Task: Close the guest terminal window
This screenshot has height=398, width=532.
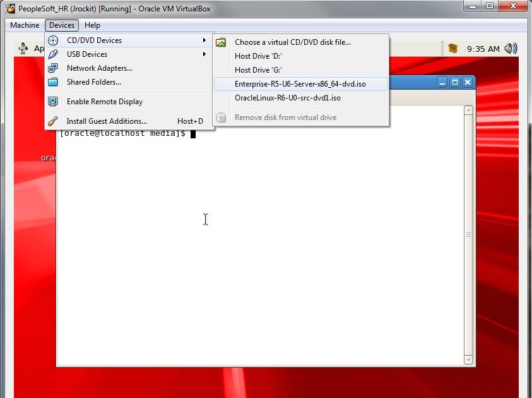Action: click(468, 82)
